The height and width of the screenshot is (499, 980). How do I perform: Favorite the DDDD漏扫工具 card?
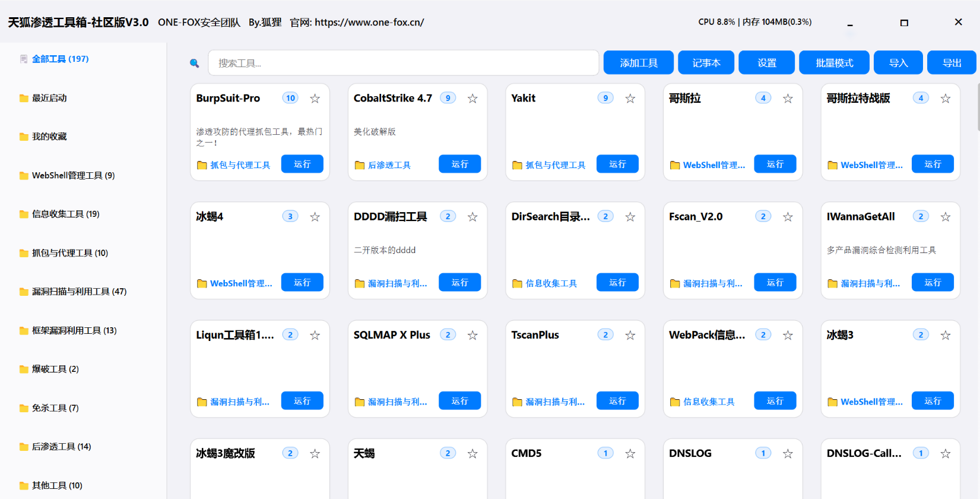472,217
